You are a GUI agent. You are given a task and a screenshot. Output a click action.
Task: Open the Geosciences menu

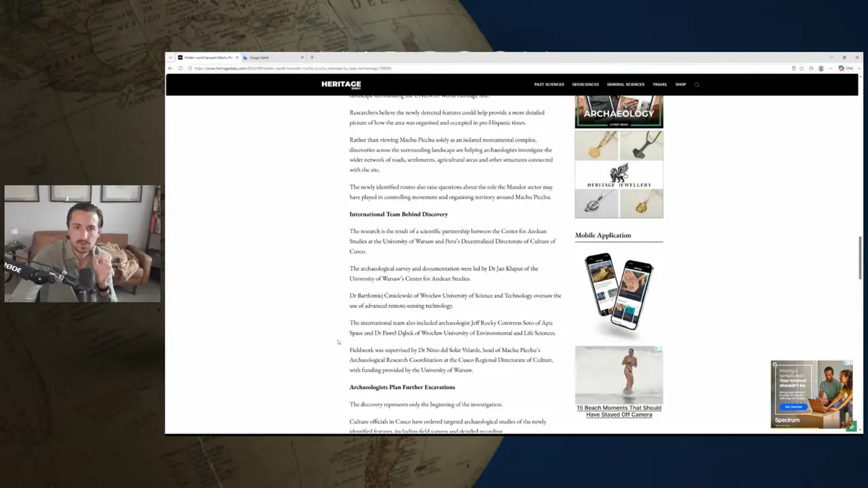click(x=585, y=85)
